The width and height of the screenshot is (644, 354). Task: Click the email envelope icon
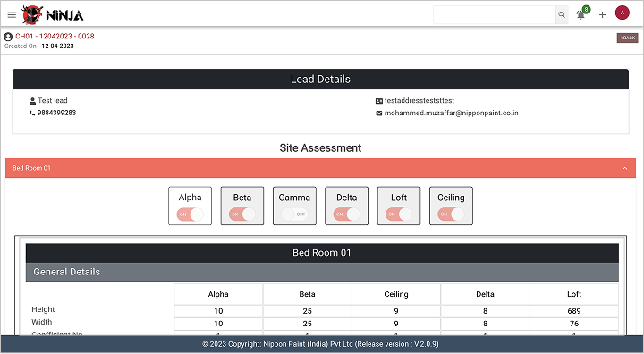click(378, 114)
